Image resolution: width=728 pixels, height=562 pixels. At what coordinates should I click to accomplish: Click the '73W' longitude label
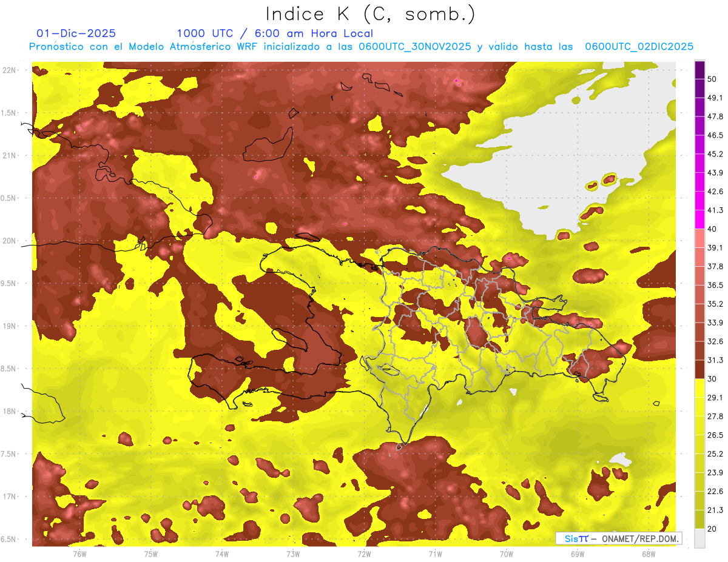pos(293,554)
